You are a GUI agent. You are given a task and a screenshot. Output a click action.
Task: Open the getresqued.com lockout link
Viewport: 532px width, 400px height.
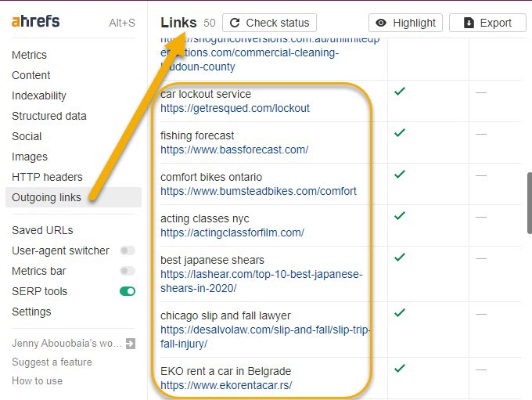[x=235, y=108]
